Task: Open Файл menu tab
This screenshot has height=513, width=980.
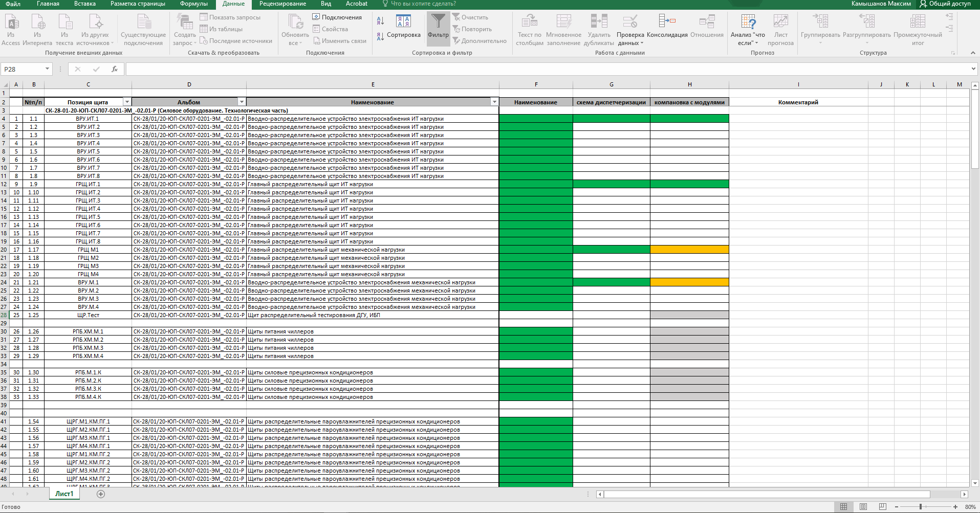Action: (x=13, y=4)
